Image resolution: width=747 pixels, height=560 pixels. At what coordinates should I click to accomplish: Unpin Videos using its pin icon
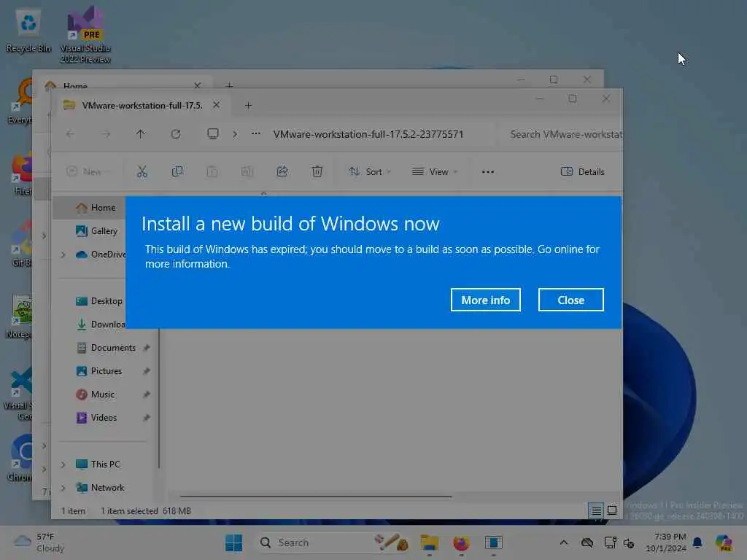(x=147, y=418)
